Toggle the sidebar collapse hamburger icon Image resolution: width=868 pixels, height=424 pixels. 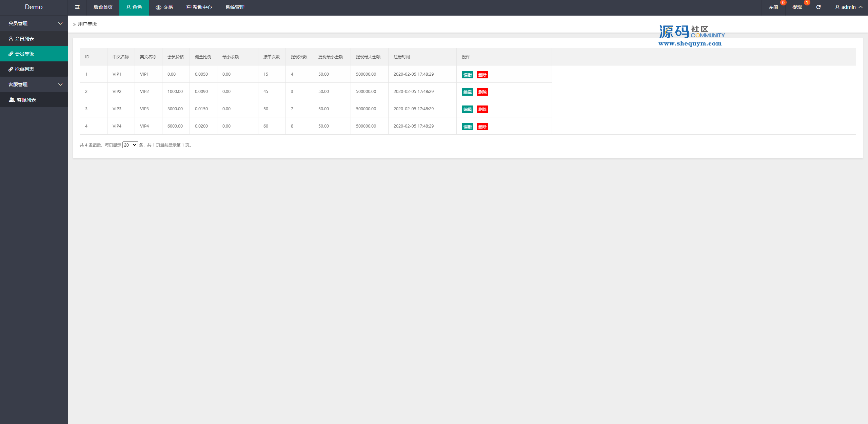tap(77, 7)
